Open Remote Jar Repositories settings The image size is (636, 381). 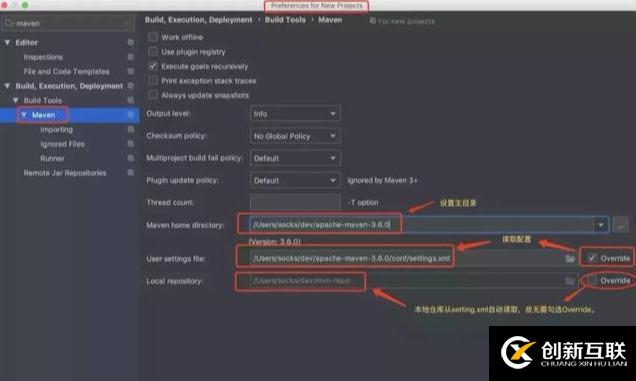(65, 173)
